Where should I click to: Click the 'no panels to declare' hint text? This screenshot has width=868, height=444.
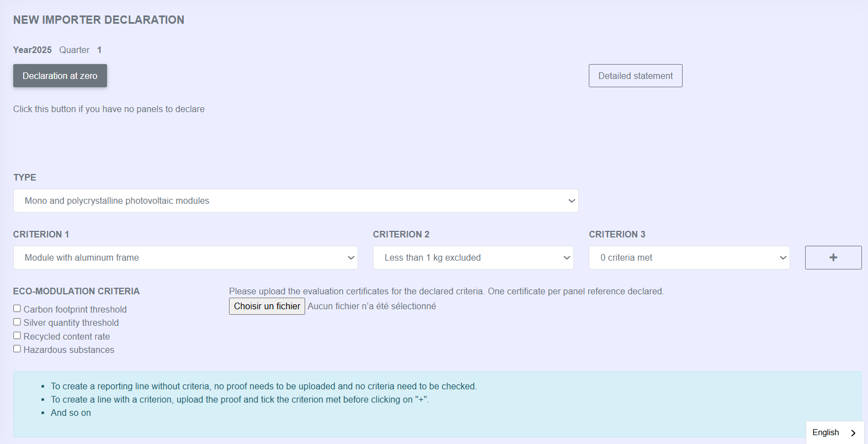(x=109, y=109)
